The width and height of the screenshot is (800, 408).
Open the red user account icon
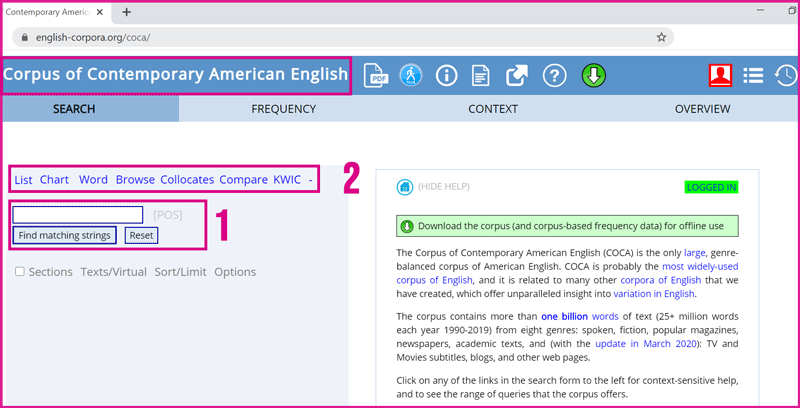[719, 76]
